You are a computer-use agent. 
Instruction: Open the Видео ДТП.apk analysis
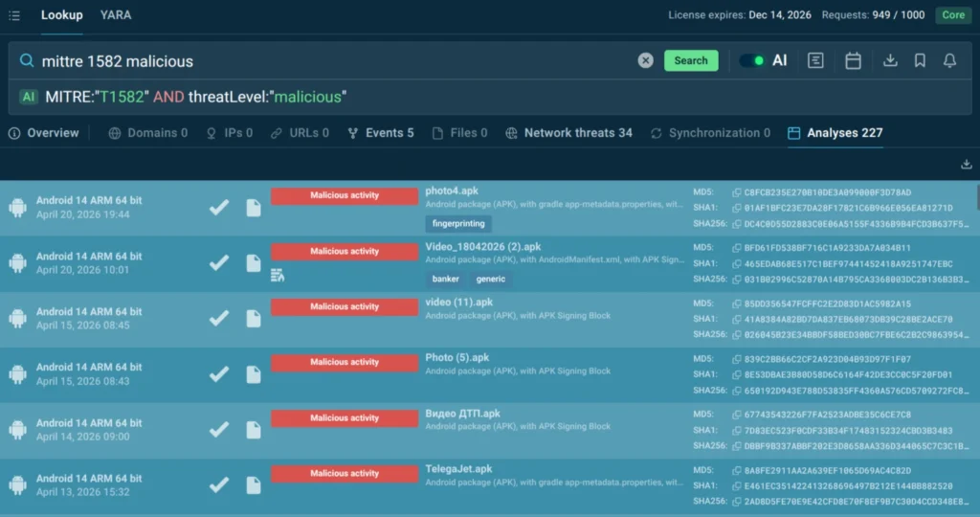(x=463, y=414)
